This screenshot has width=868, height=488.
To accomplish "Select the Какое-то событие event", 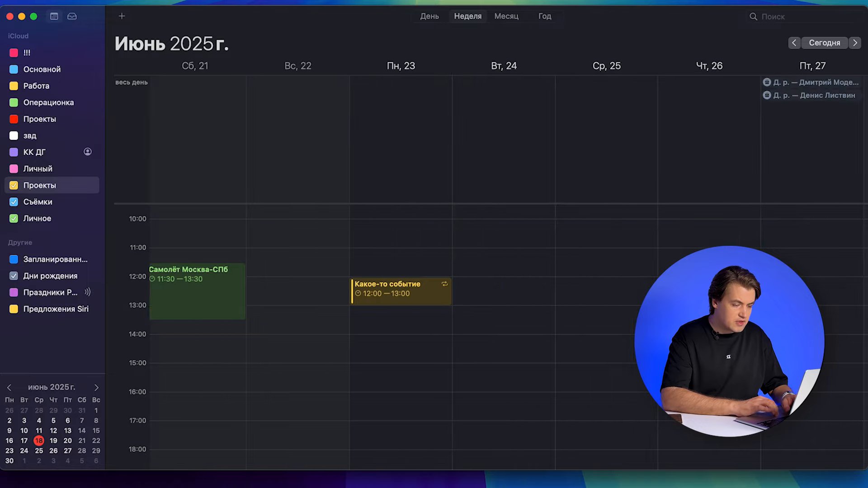I will 401,291.
